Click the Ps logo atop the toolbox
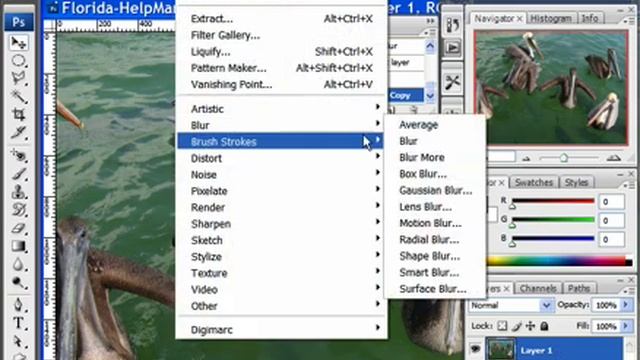 pos(18,22)
